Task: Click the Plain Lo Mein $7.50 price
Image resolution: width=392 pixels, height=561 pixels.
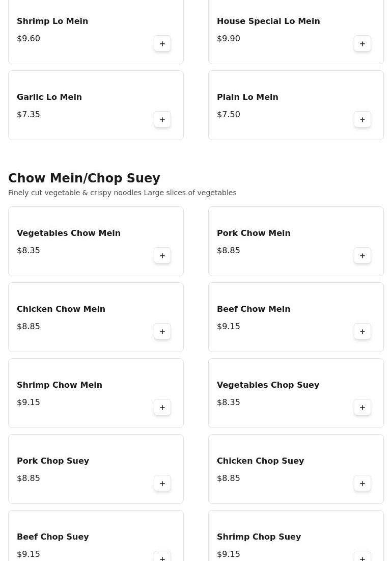Action: point(229,115)
